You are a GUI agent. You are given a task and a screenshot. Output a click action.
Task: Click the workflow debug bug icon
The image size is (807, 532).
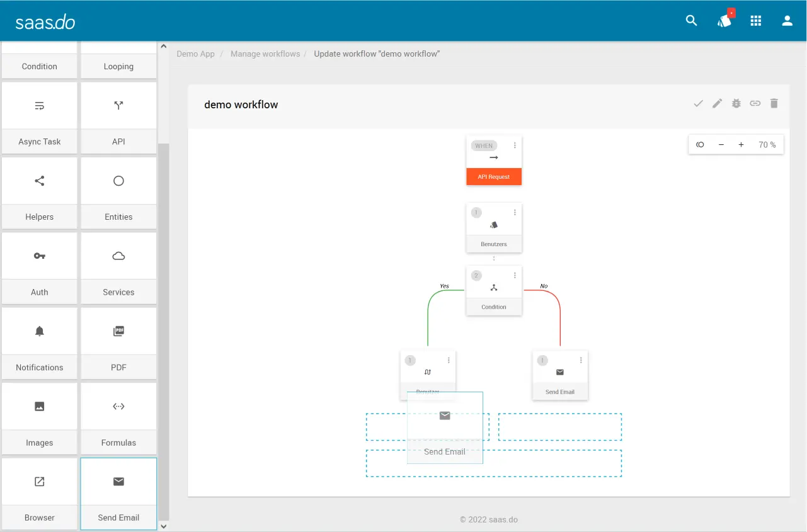736,103
